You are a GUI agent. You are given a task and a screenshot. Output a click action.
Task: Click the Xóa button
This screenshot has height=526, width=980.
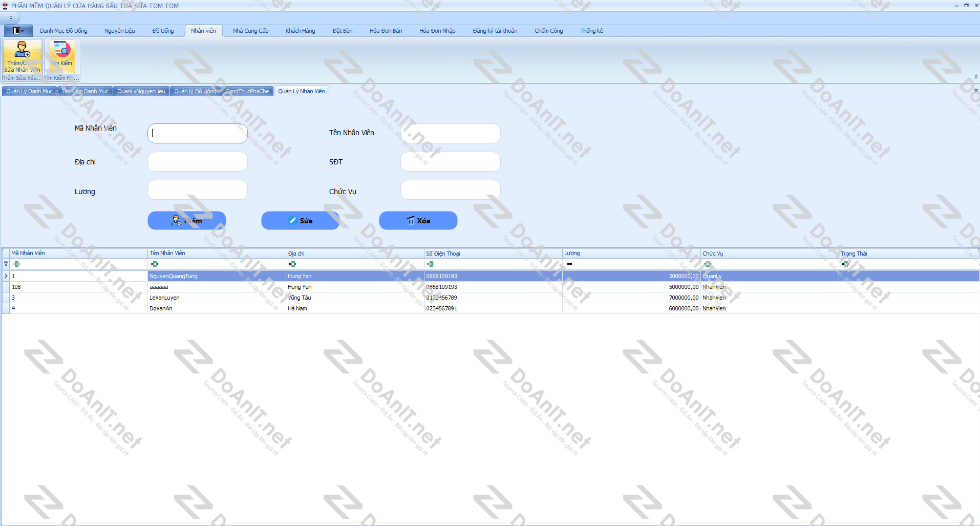418,221
